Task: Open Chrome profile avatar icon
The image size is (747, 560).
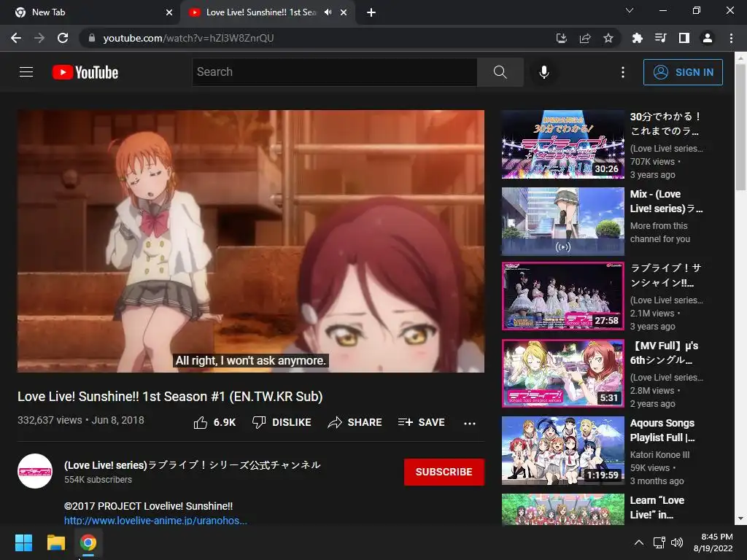Action: click(x=708, y=38)
